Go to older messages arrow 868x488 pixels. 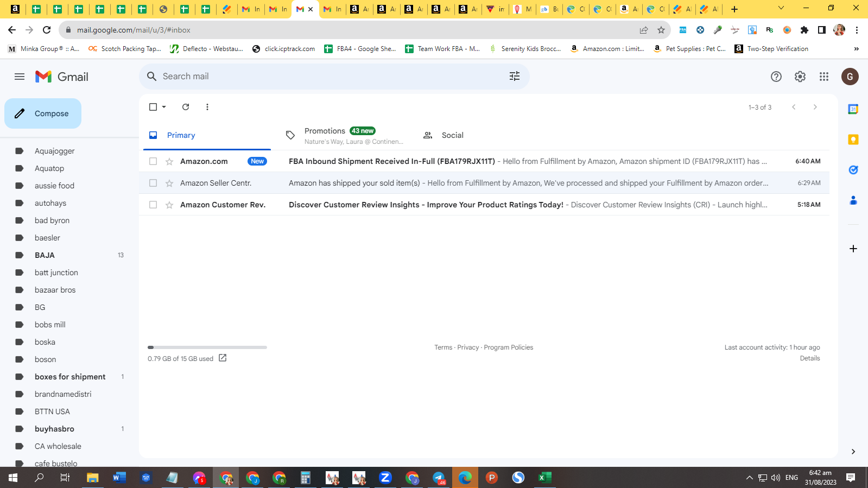tap(815, 107)
